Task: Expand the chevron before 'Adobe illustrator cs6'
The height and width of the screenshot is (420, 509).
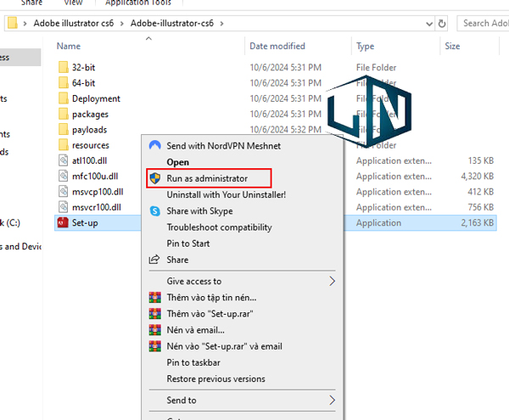Action: 25,24
